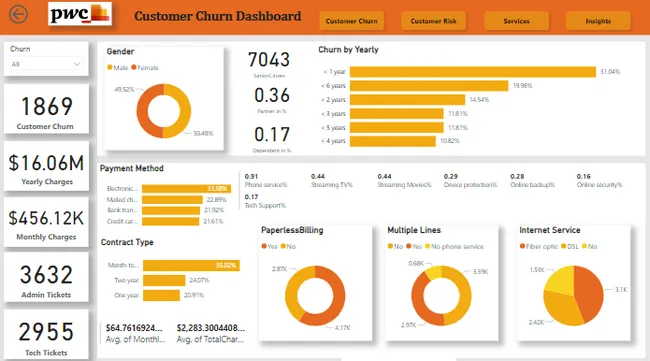The image size is (650, 361).
Task: Select the $16.06M Yearly Charges card
Action: 46,166
